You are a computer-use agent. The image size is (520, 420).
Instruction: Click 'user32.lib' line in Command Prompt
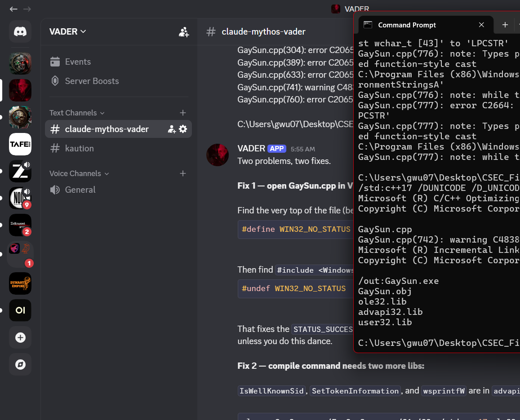tap(385, 322)
